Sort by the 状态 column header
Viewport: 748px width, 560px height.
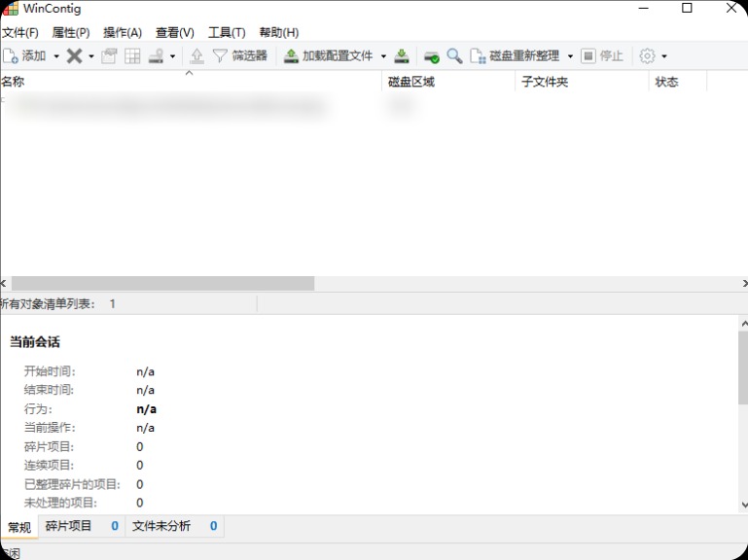coord(678,82)
